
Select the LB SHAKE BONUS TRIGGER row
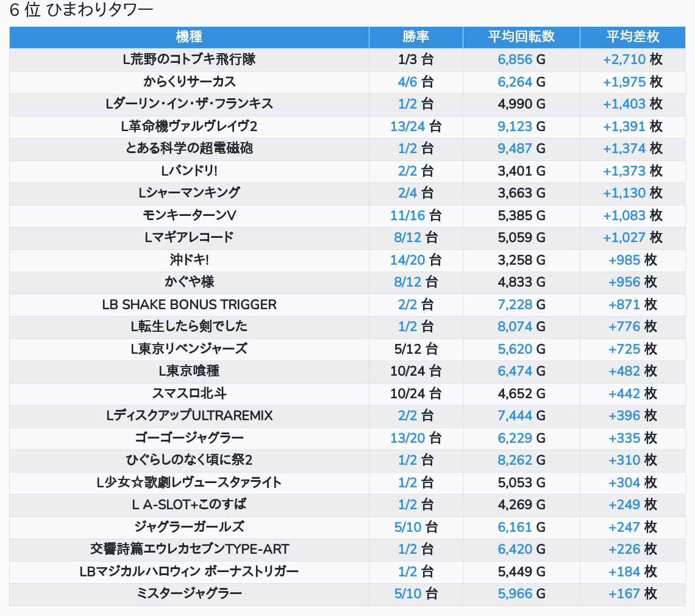189,304
